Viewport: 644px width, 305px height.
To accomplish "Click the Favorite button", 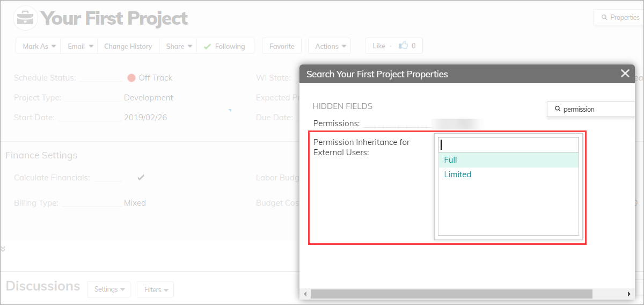I will pyautogui.click(x=282, y=46).
